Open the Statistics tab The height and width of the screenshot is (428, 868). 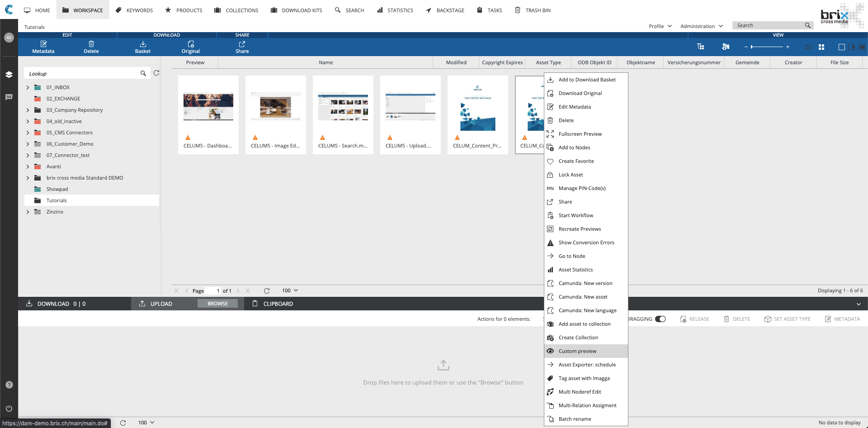coord(395,10)
